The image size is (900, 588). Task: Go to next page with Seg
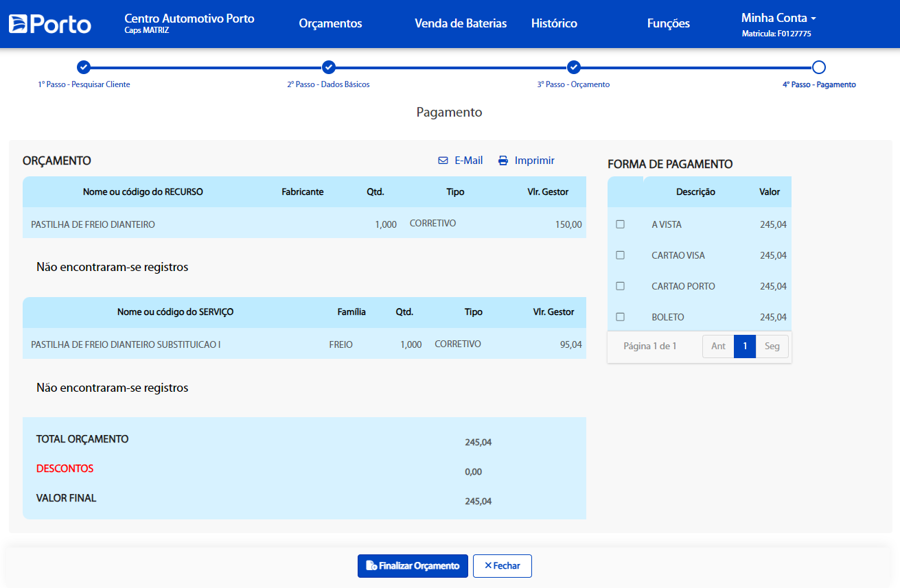click(772, 346)
